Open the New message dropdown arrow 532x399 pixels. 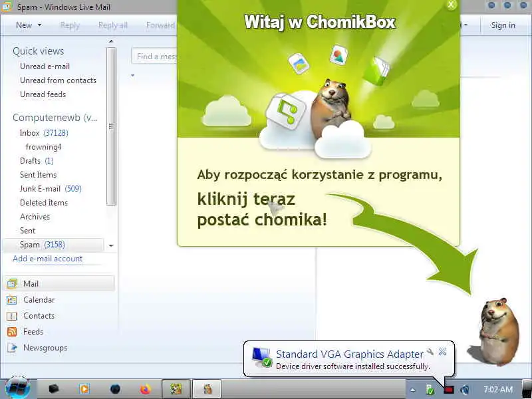coord(40,25)
